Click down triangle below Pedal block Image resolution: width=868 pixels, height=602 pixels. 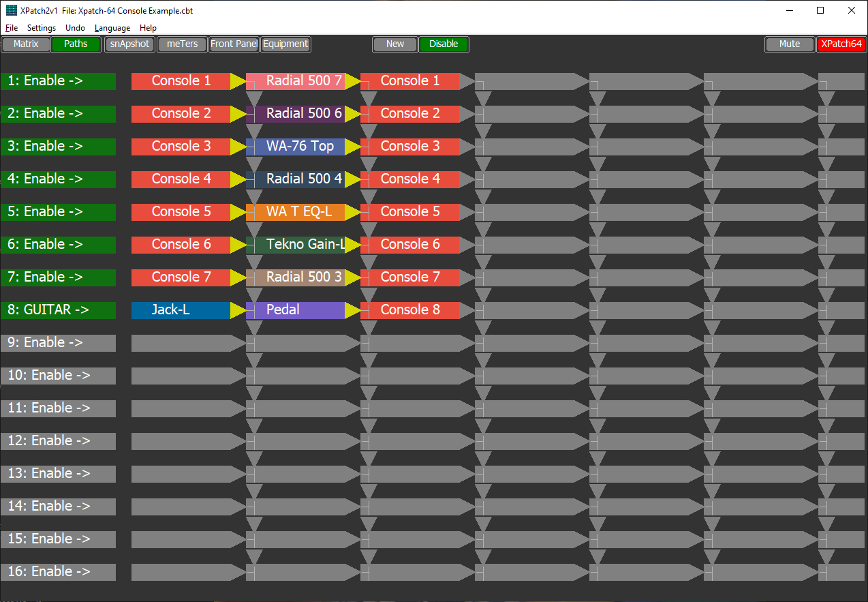coord(254,327)
